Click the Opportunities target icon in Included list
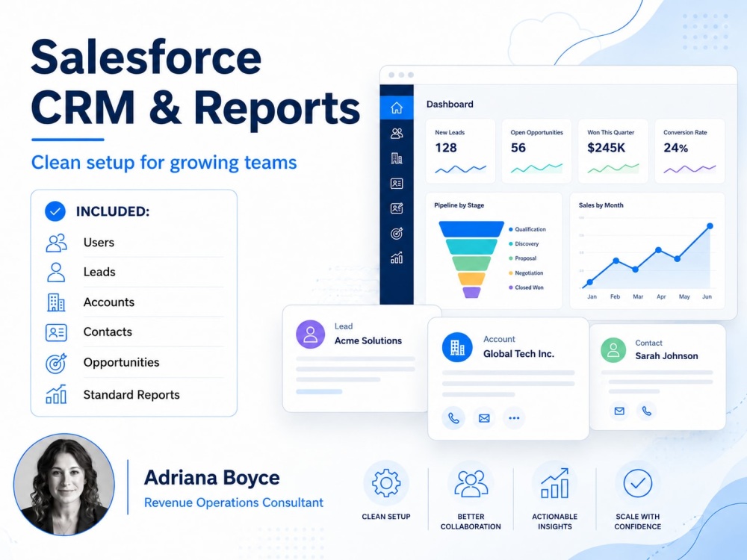This screenshot has width=747, height=560. (x=56, y=364)
